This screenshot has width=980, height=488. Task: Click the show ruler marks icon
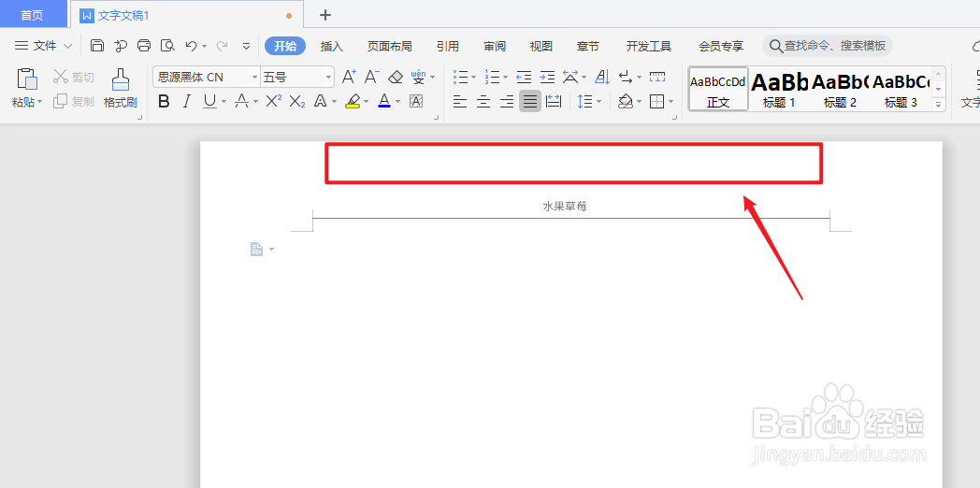pyautogui.click(x=657, y=77)
